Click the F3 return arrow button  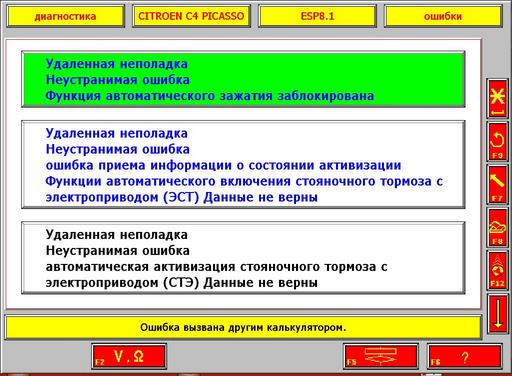tap(498, 142)
